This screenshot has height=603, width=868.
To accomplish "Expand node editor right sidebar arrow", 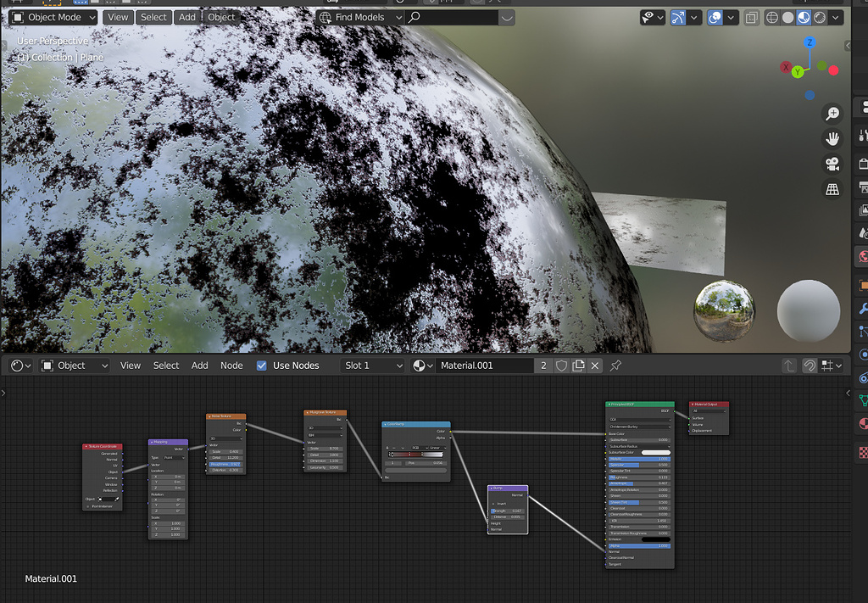I will [848, 393].
